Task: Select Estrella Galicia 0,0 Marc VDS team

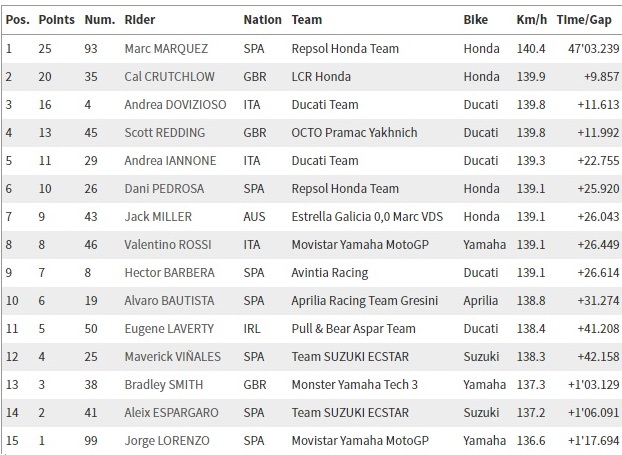Action: (x=367, y=217)
